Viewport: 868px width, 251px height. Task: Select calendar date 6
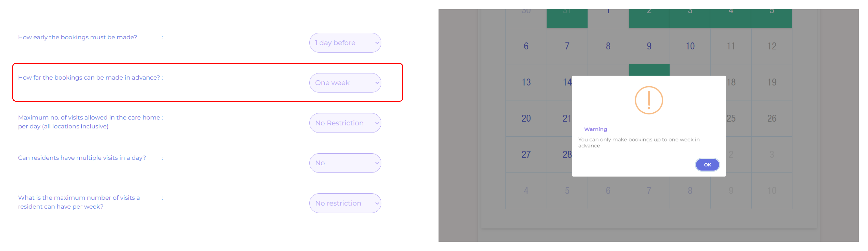pyautogui.click(x=526, y=46)
